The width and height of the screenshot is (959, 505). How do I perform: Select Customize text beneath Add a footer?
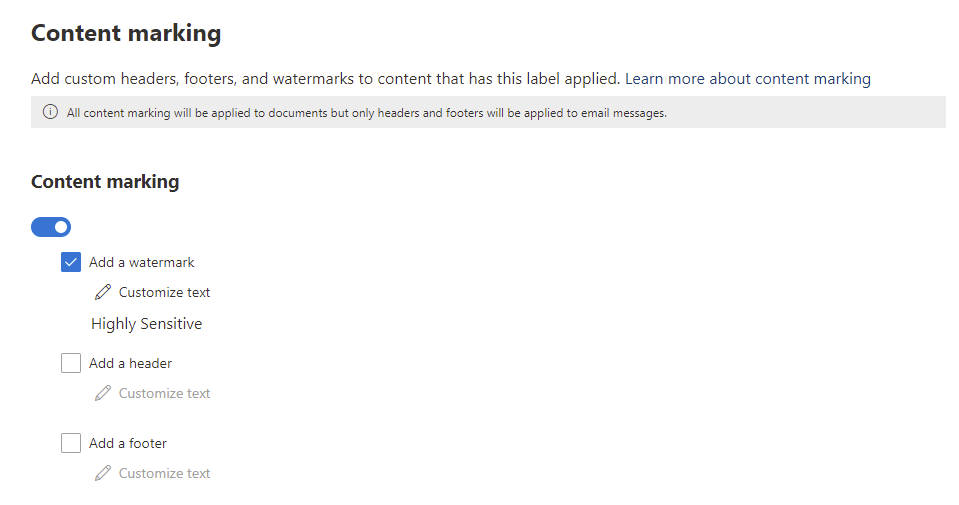[x=164, y=473]
